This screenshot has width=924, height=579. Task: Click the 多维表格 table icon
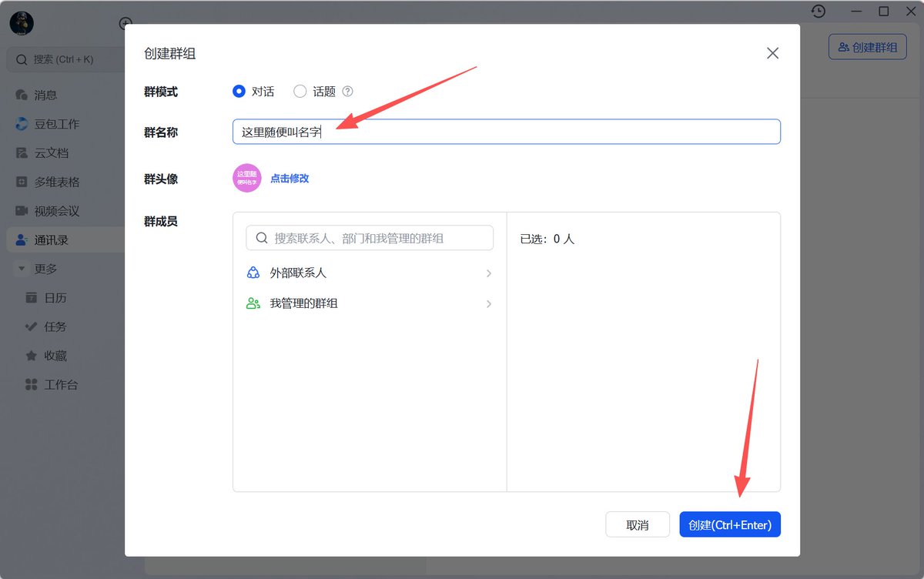[x=22, y=182]
